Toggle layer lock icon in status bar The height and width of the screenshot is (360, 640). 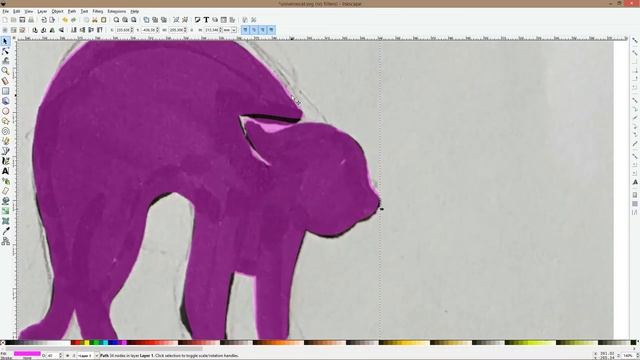coord(74,356)
